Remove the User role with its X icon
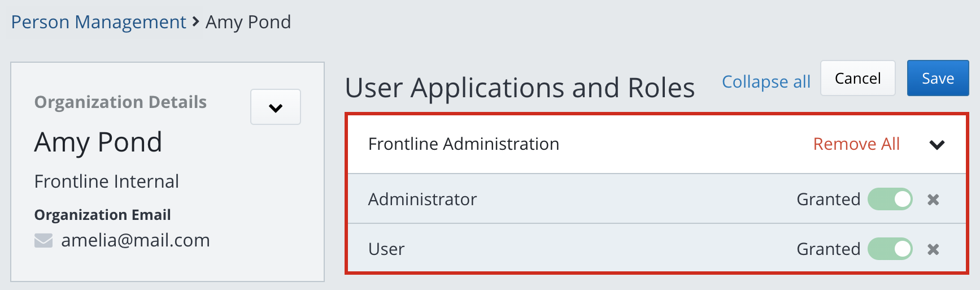980x290 pixels. click(x=933, y=249)
